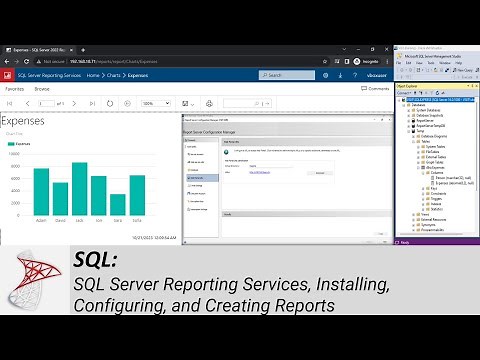Open the SSMS File menu
Screen dimensions: 480x360
point(399,63)
